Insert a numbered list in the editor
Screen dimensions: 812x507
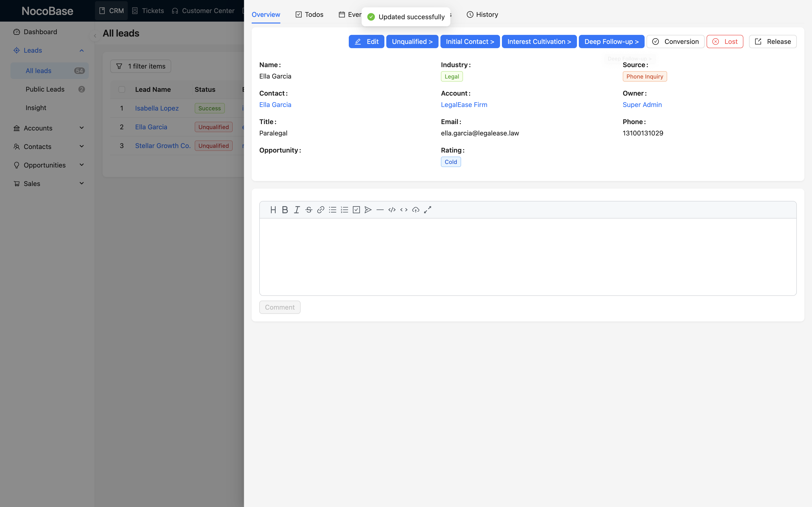344,209
